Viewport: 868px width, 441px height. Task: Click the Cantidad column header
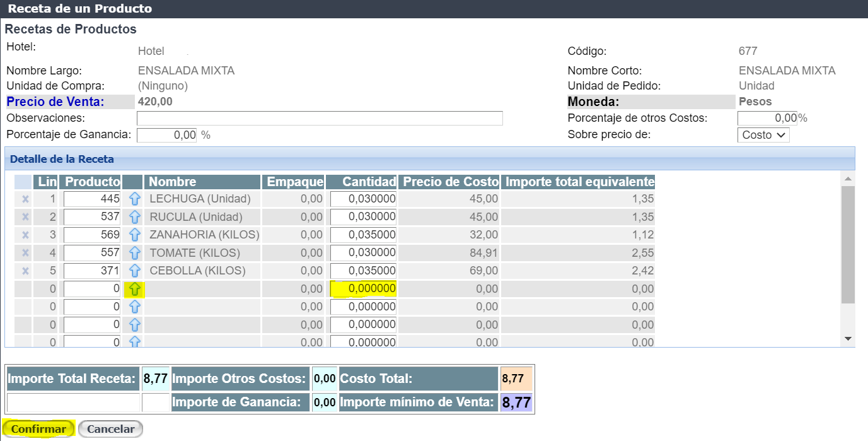click(x=361, y=182)
